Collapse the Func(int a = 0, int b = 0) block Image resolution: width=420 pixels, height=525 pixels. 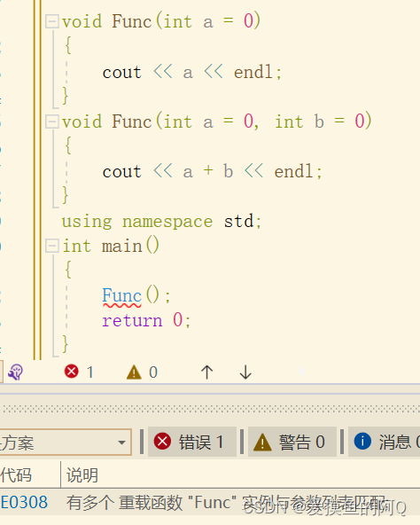(52, 121)
